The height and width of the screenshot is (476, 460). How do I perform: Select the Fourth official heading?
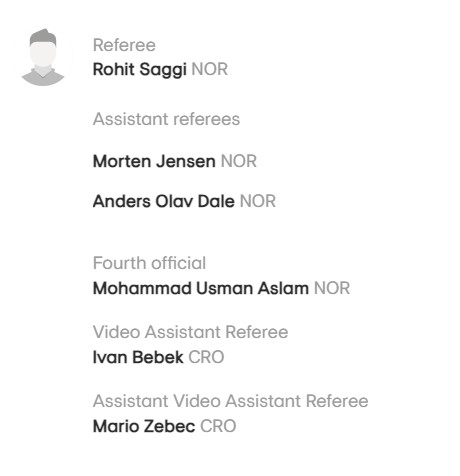click(x=149, y=263)
